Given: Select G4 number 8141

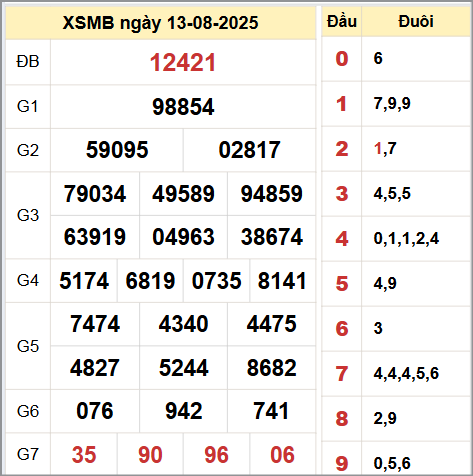Looking at the screenshot, I should coord(282,281).
